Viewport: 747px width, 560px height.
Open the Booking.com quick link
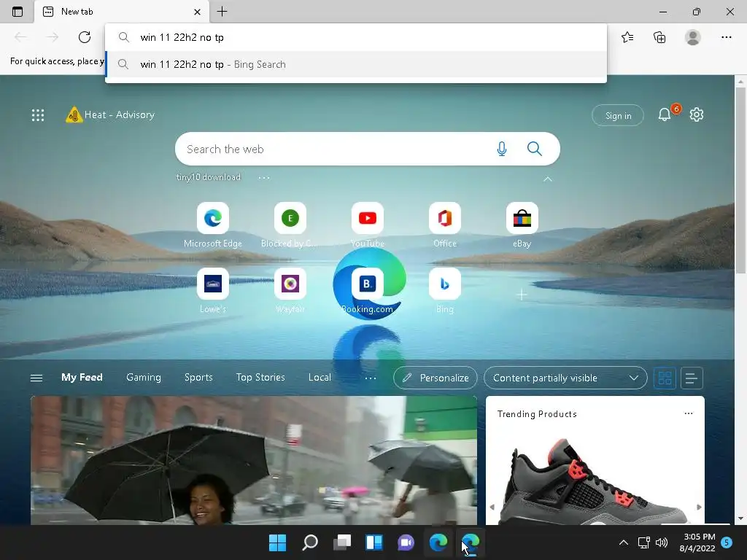pyautogui.click(x=368, y=290)
